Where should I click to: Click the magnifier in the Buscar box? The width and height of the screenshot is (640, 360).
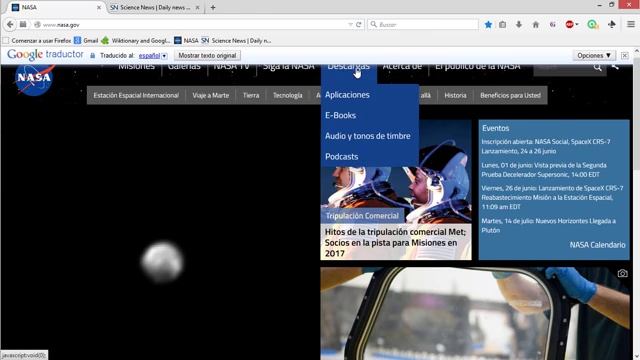click(x=373, y=24)
